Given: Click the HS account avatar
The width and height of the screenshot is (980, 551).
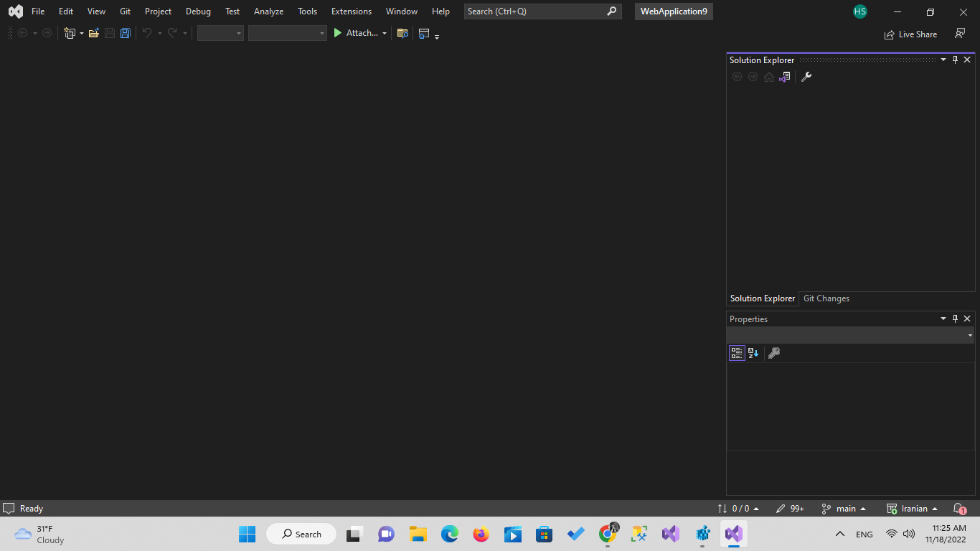Looking at the screenshot, I should pos(860,11).
